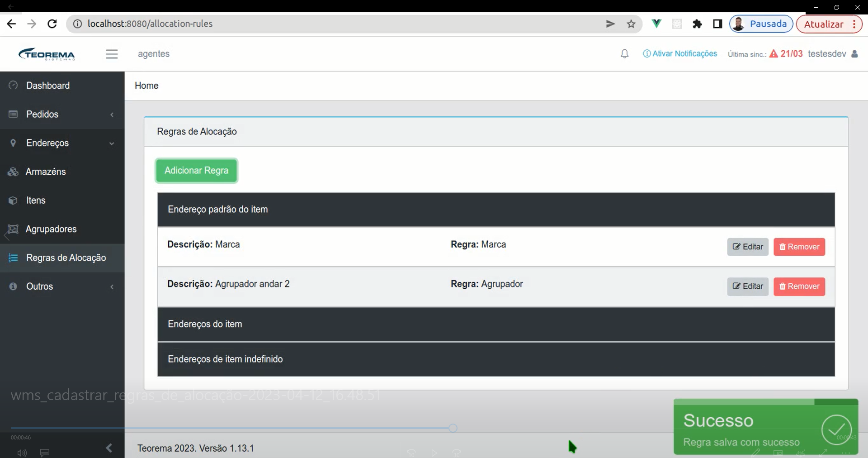Viewport: 868px width, 458px height.
Task: Bookmark this page with the star icon
Action: 631,24
